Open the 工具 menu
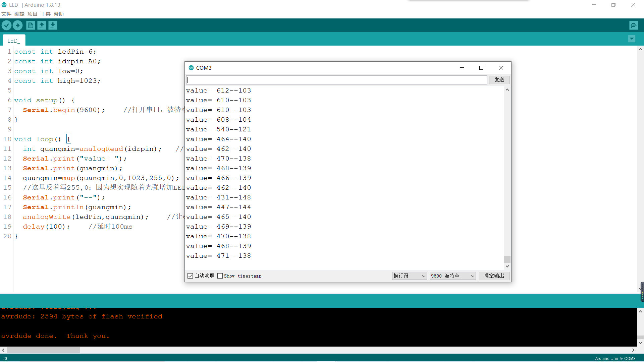 coord(46,14)
